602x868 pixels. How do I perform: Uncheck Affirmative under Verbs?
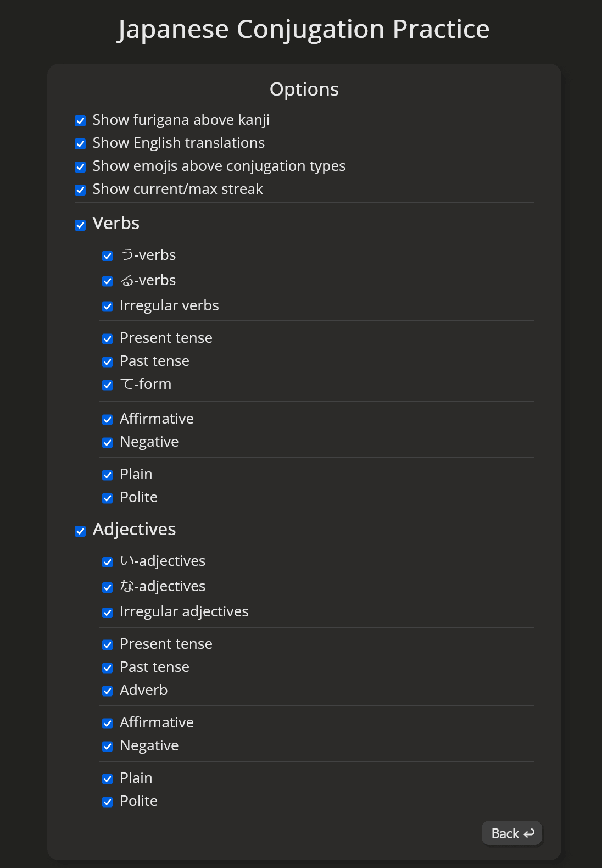click(x=108, y=419)
